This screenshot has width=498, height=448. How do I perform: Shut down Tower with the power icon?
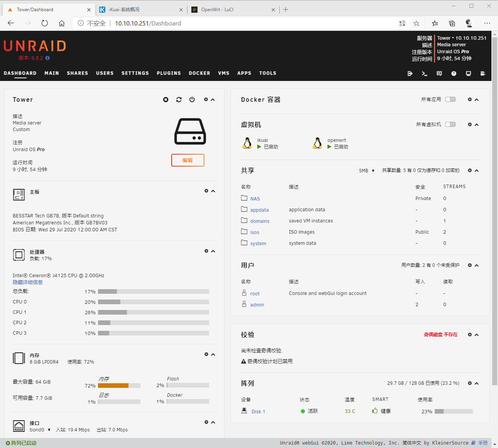[192, 99]
